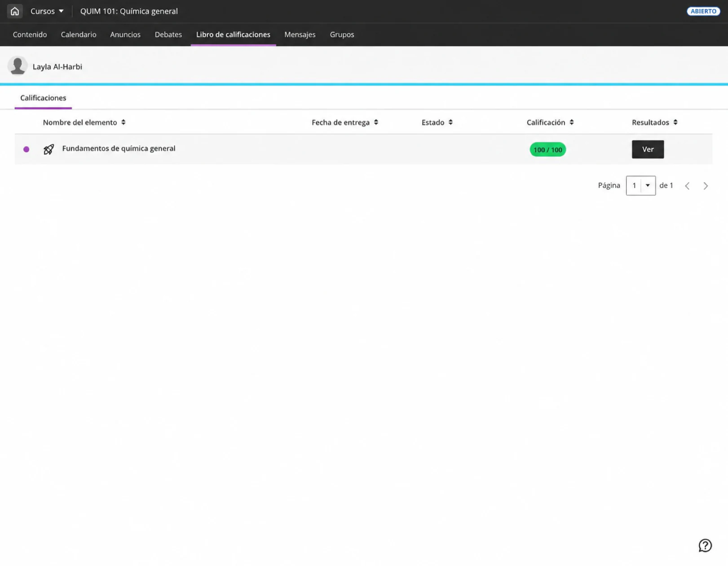Open the Página number dropdown
The width and height of the screenshot is (728, 566).
point(640,185)
